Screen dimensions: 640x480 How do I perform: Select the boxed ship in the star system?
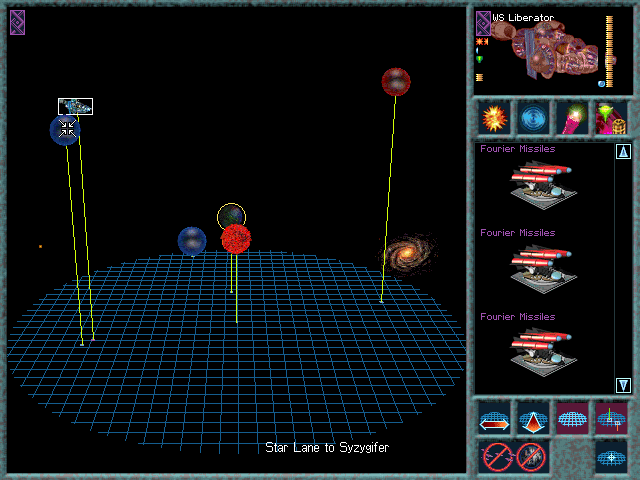pyautogui.click(x=76, y=107)
